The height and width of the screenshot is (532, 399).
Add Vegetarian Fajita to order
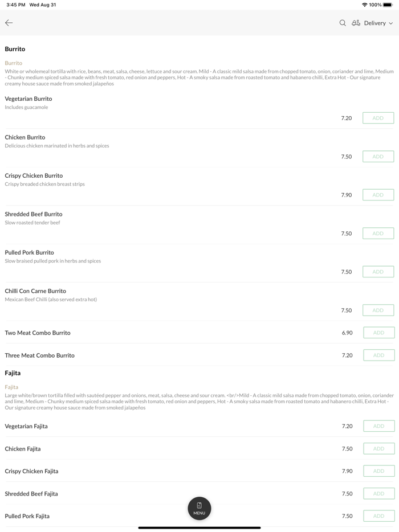point(378,426)
